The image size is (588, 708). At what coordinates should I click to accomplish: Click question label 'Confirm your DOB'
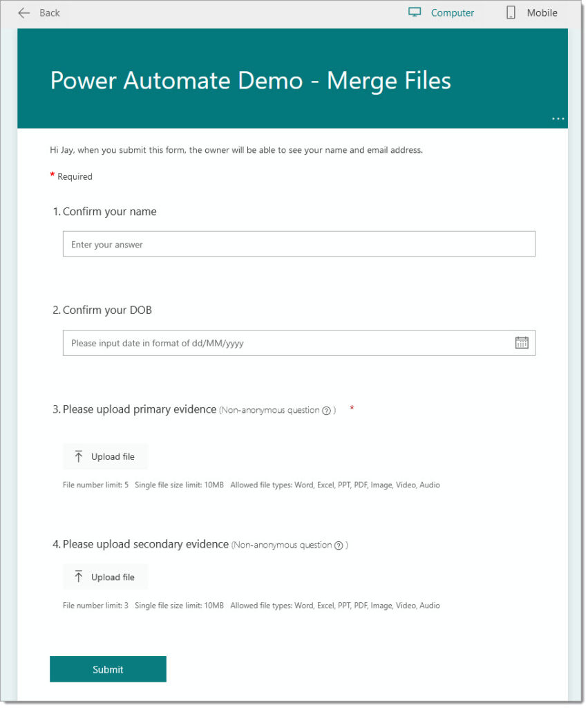(107, 310)
